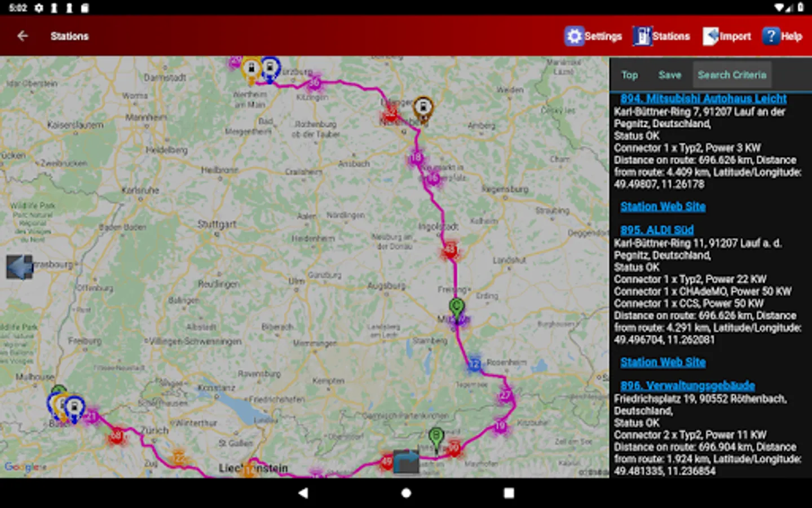Screen dimensions: 812x508
Task: Tap the Android home navigation button
Action: 406,493
